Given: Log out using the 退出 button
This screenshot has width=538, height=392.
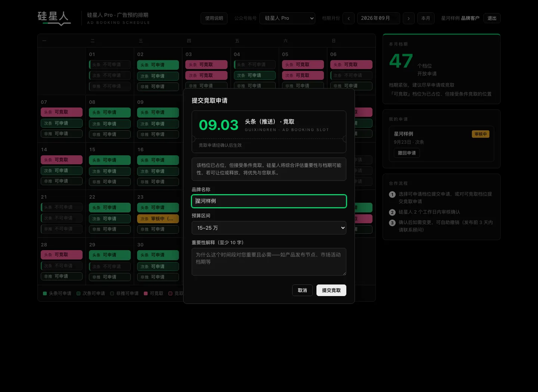Looking at the screenshot, I should click(492, 18).
